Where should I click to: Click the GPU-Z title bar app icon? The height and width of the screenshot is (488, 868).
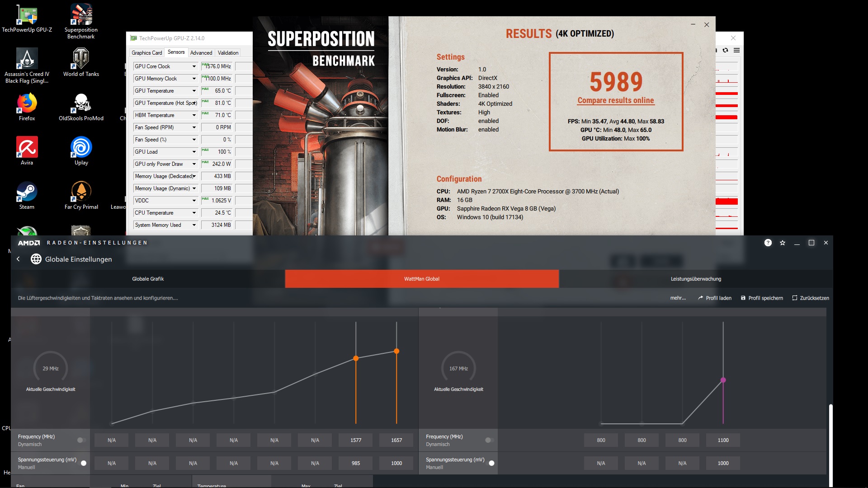133,38
